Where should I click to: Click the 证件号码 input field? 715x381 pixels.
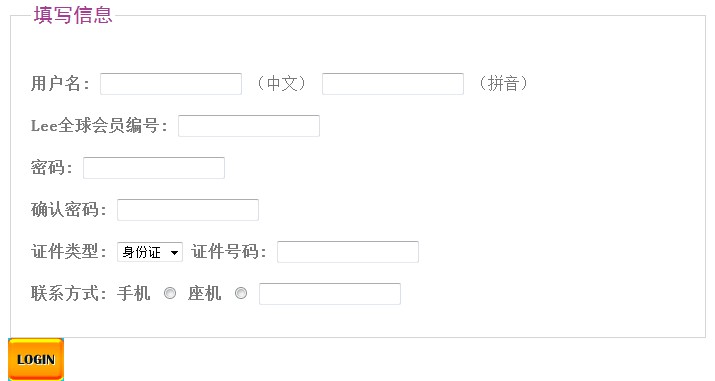coord(348,252)
